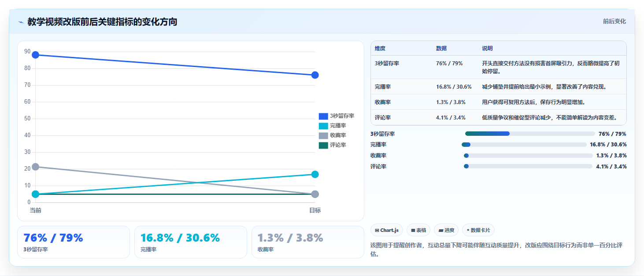
Task: Select the 16.8% / 30.6% data card
Action: click(191, 242)
